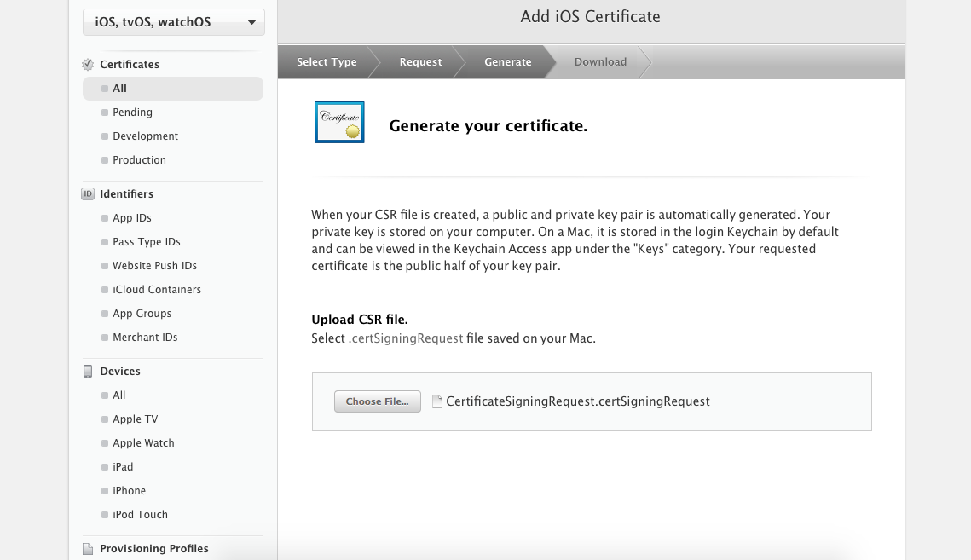Open the iOS, tvOS, watchOS platform dropdown
This screenshot has height=560, width=971.
tap(174, 22)
